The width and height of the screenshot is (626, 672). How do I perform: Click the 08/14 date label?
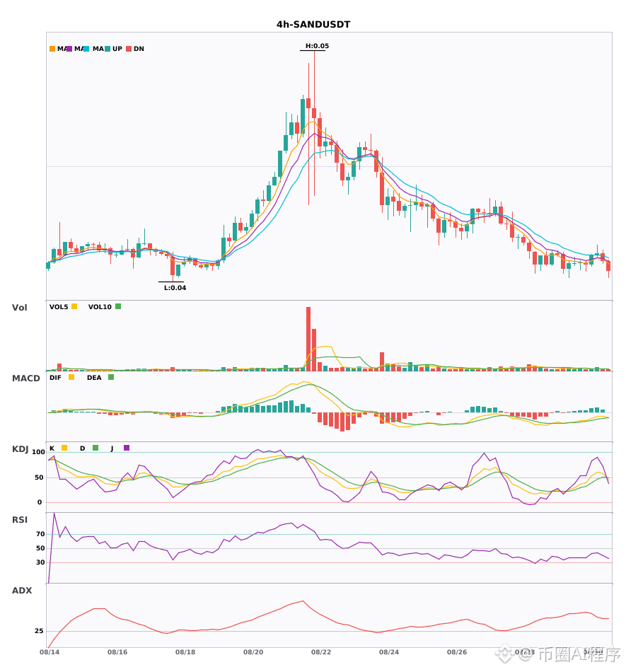coord(50,652)
